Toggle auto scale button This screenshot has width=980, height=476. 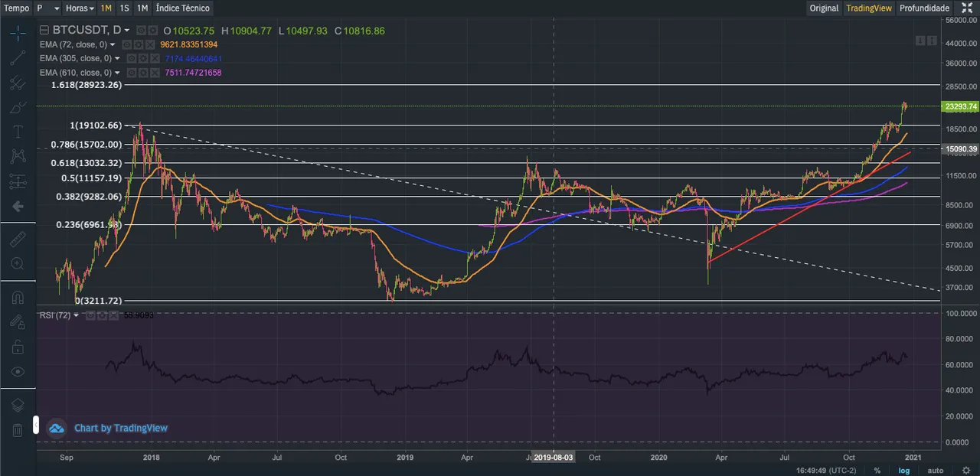pos(935,470)
